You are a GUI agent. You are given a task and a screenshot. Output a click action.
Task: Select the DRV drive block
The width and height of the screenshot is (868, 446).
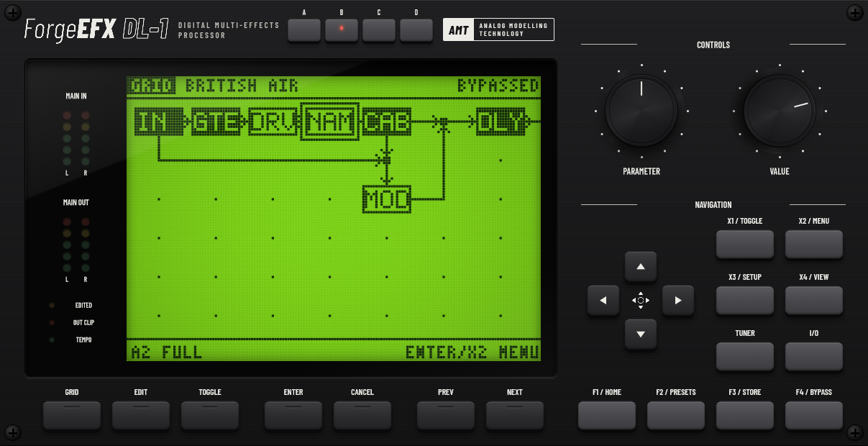tap(273, 122)
